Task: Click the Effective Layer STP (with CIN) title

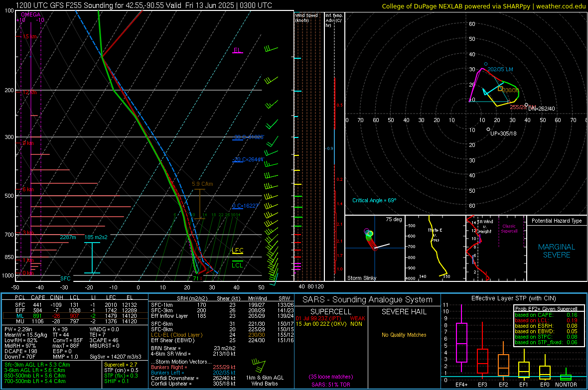Action: coord(513,298)
